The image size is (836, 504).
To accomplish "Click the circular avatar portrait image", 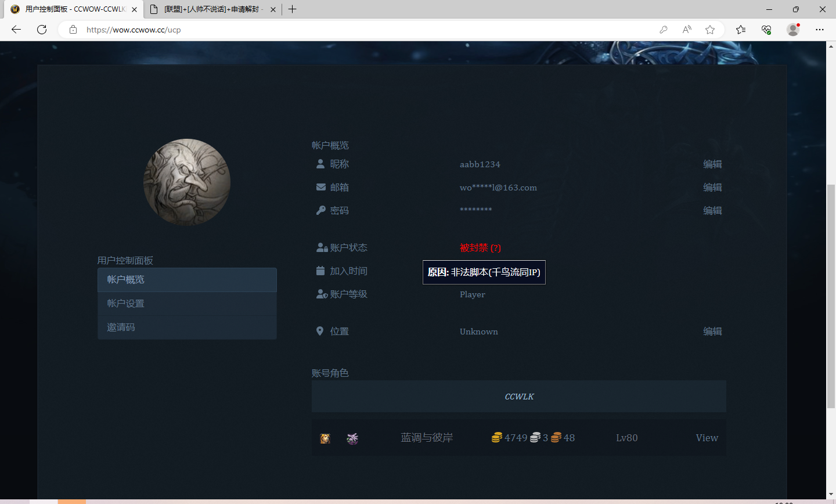I will pos(187,182).
